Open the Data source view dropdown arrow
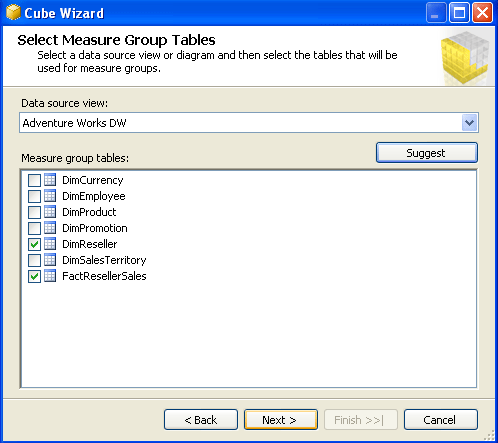The width and height of the screenshot is (498, 443). [x=470, y=123]
